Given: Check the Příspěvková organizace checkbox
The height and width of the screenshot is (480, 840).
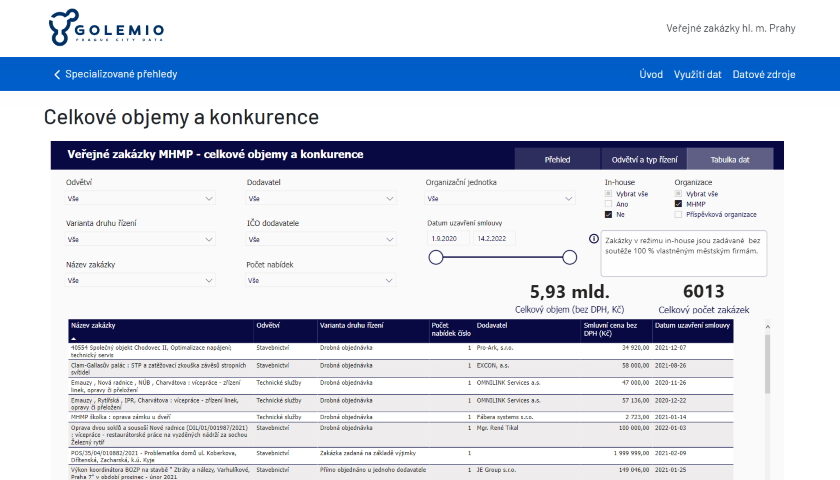Looking at the screenshot, I should coord(678,214).
